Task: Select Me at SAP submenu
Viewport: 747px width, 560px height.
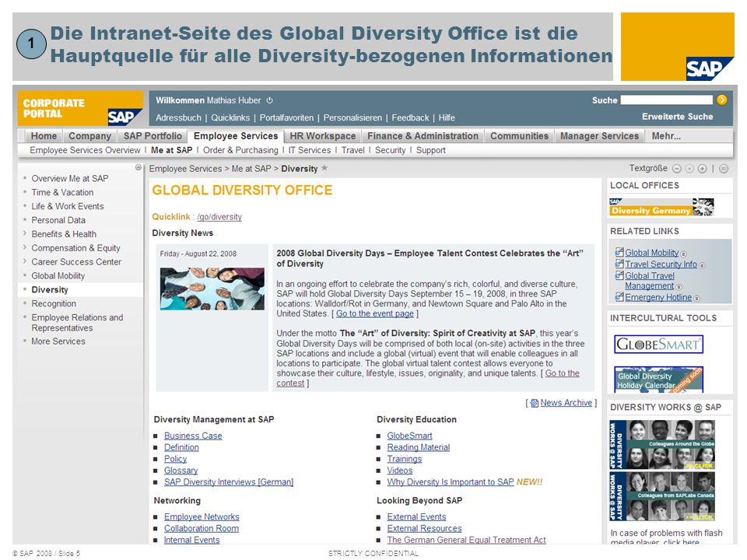Action: click(171, 150)
